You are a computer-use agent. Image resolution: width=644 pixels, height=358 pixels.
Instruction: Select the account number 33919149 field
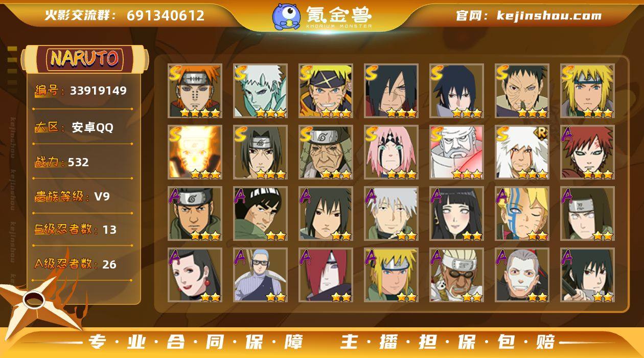[81, 91]
